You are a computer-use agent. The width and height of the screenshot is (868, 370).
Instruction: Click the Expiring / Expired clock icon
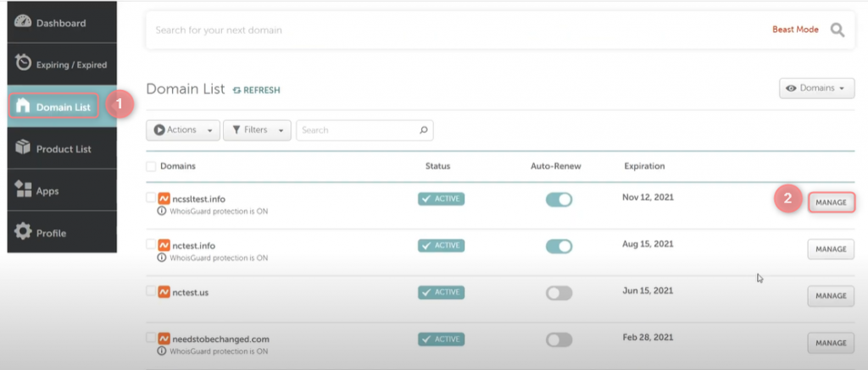click(x=23, y=63)
